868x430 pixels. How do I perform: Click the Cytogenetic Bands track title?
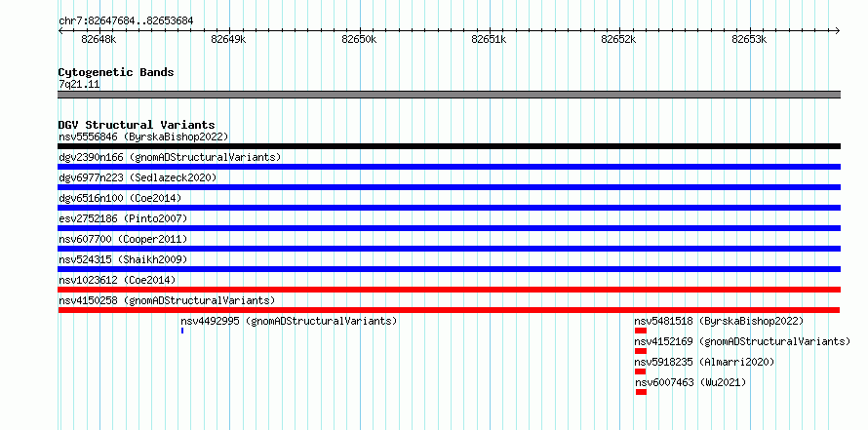point(116,72)
